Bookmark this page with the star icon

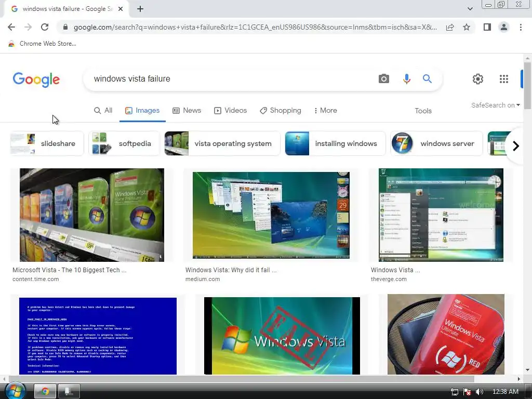467,27
